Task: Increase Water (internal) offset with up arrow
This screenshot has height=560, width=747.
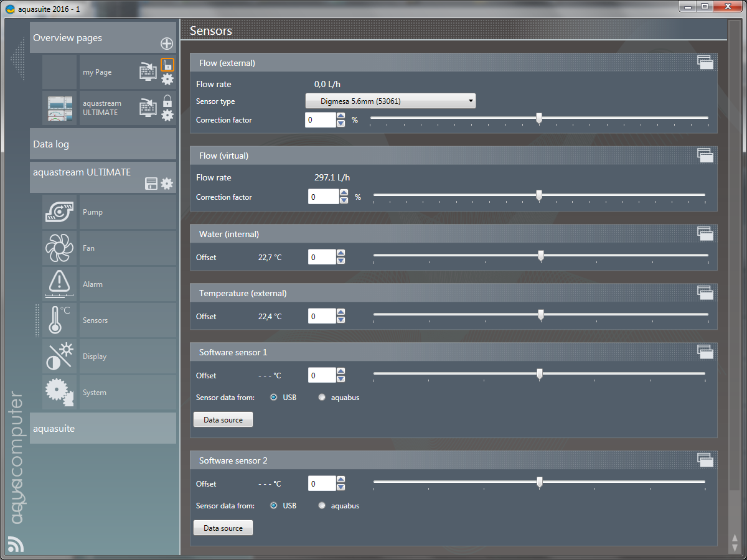Action: click(341, 253)
